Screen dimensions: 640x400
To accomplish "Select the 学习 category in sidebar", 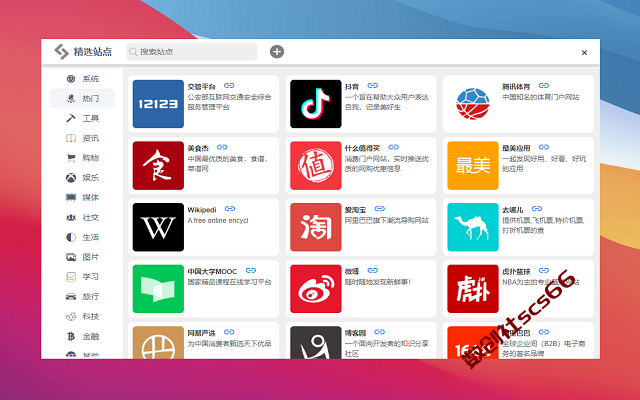I will pos(82,277).
